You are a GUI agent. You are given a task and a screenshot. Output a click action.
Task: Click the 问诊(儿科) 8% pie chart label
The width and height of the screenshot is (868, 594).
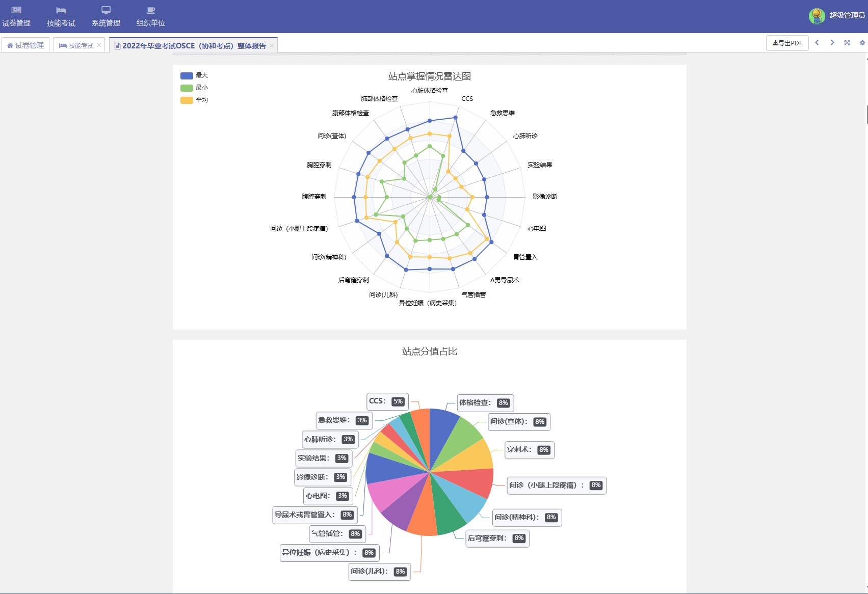pos(379,572)
